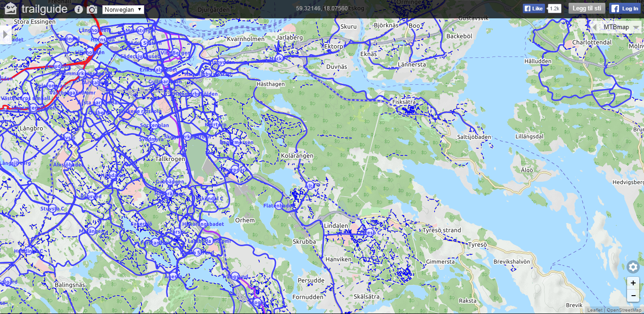This screenshot has width=644, height=314.
Task: Click the camera icon in header
Action: (x=92, y=9)
